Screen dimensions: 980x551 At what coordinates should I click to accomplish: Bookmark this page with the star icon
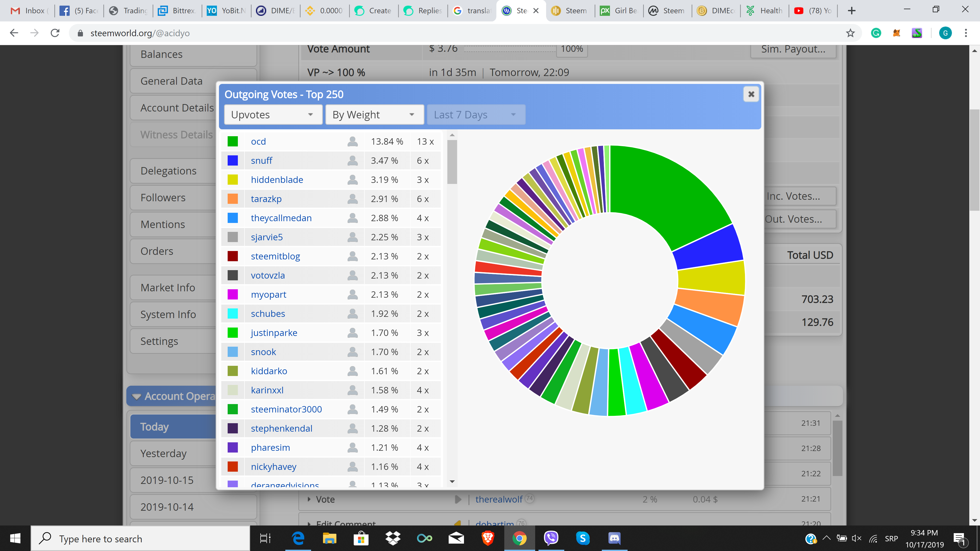850,33
